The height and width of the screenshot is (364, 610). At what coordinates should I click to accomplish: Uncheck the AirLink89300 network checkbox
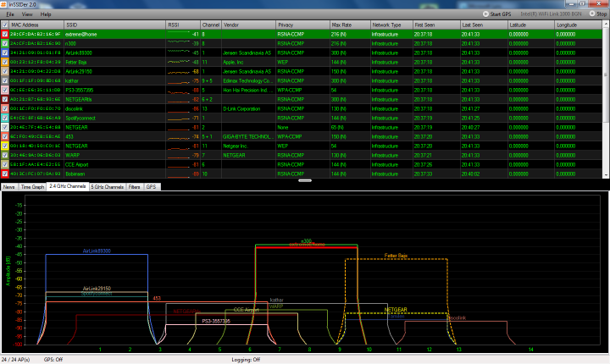(5, 52)
